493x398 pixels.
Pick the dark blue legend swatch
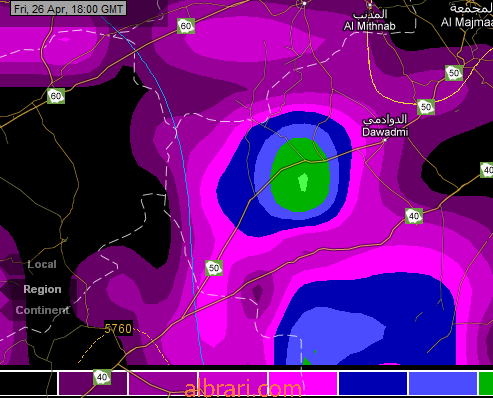tap(373, 383)
